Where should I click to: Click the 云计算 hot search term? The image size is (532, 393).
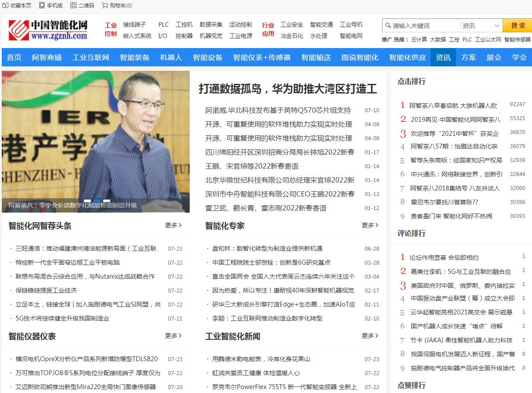[x=419, y=39]
